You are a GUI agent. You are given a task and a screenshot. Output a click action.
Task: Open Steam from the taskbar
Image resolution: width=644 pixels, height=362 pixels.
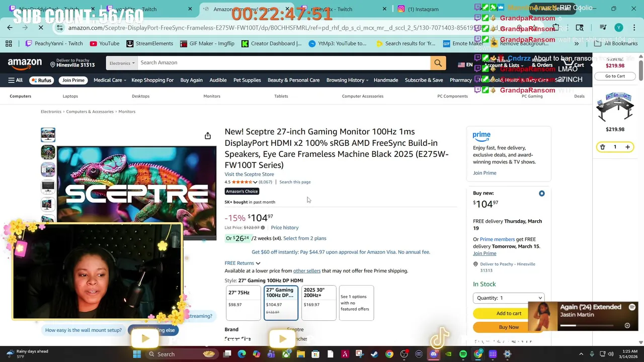coord(374,354)
